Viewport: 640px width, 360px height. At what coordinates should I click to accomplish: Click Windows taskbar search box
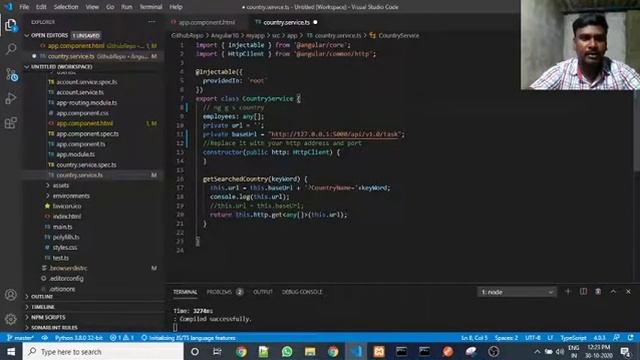pos(103,351)
